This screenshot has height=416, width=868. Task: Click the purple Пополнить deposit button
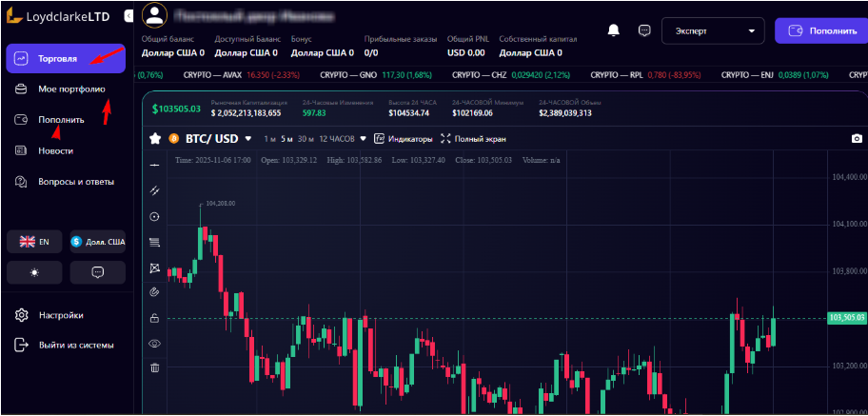(x=821, y=31)
